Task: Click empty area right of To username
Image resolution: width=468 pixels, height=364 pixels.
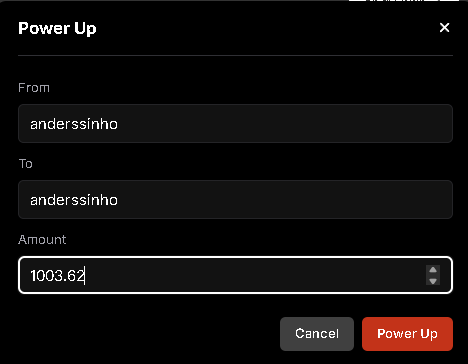Action: click(x=283, y=199)
